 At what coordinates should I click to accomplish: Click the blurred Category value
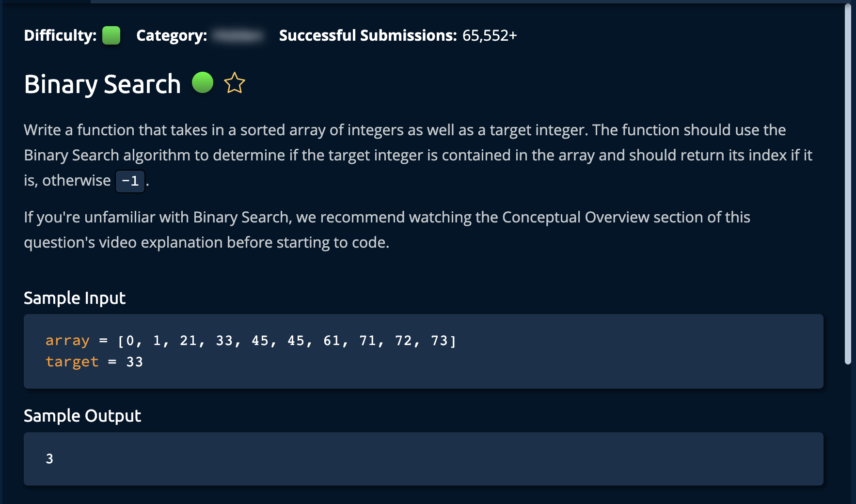tap(238, 35)
